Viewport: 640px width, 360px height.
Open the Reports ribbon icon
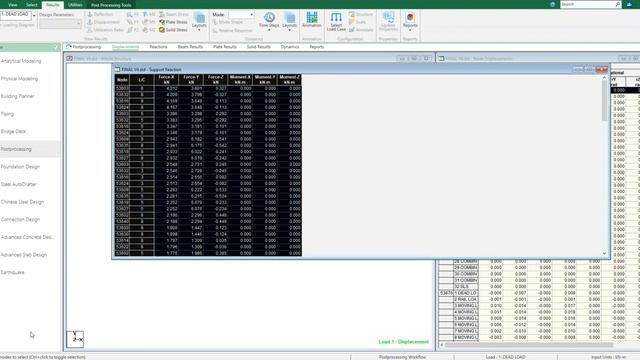pyautogui.click(x=410, y=17)
